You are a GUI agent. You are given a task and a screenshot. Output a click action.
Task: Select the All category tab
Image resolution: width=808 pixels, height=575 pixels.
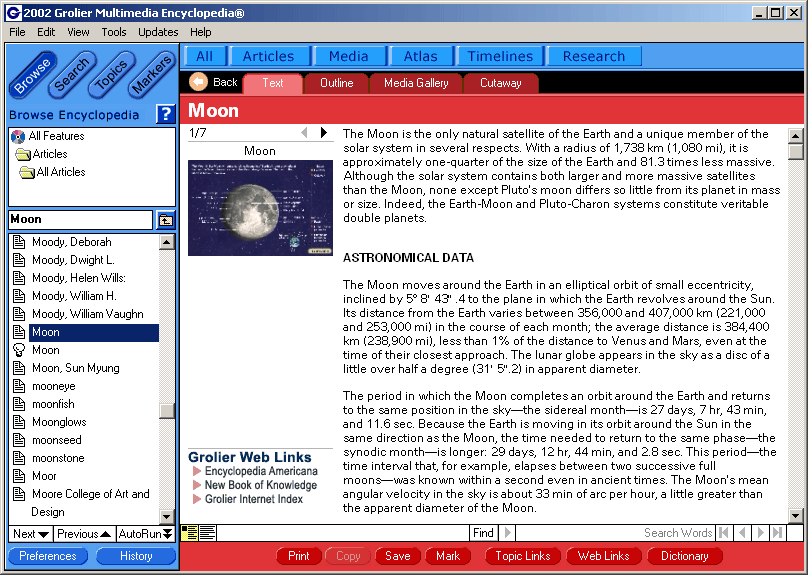(205, 56)
